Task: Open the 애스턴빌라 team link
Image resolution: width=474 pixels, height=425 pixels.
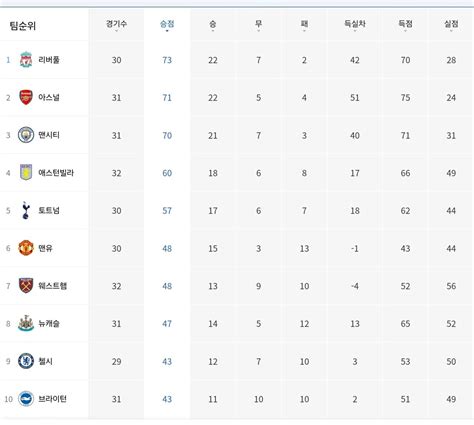Action: pos(56,173)
